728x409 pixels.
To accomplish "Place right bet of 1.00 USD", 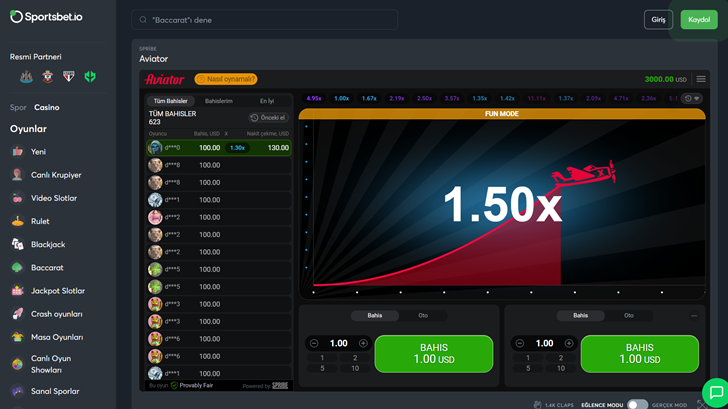I will pyautogui.click(x=639, y=354).
